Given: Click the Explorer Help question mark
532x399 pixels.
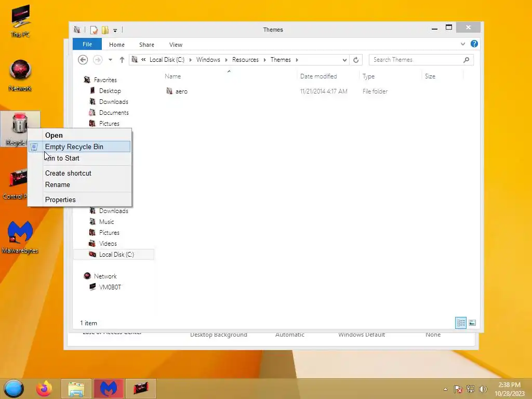Looking at the screenshot, I should pos(474,44).
